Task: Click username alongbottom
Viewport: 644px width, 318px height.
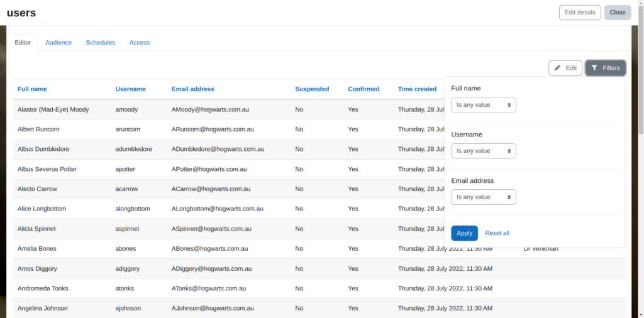Action: [x=133, y=209]
